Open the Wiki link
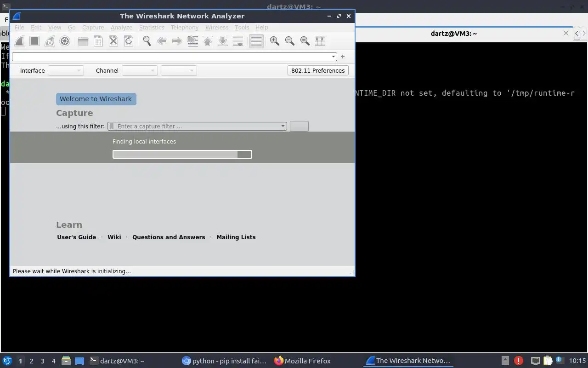 pyautogui.click(x=114, y=237)
